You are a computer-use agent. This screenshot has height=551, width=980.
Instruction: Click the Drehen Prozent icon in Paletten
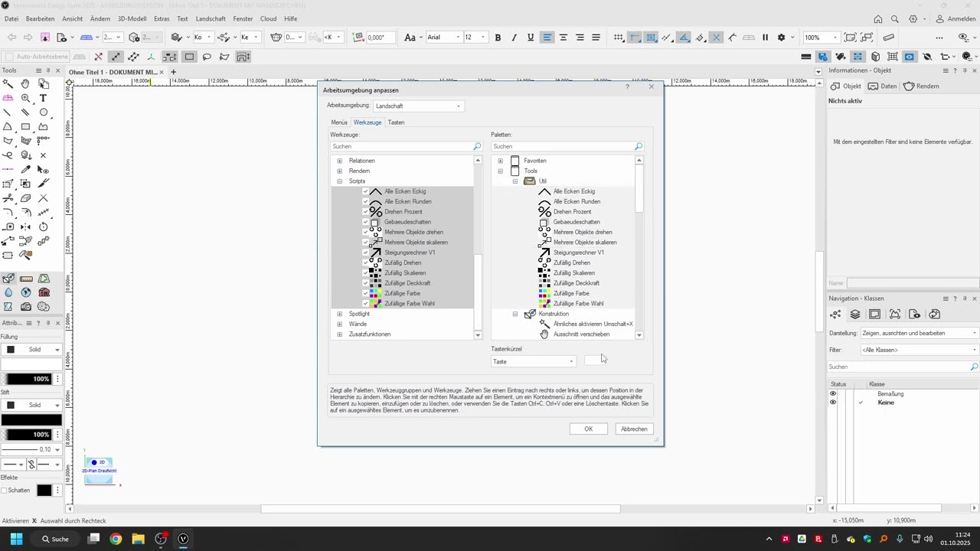(x=544, y=211)
